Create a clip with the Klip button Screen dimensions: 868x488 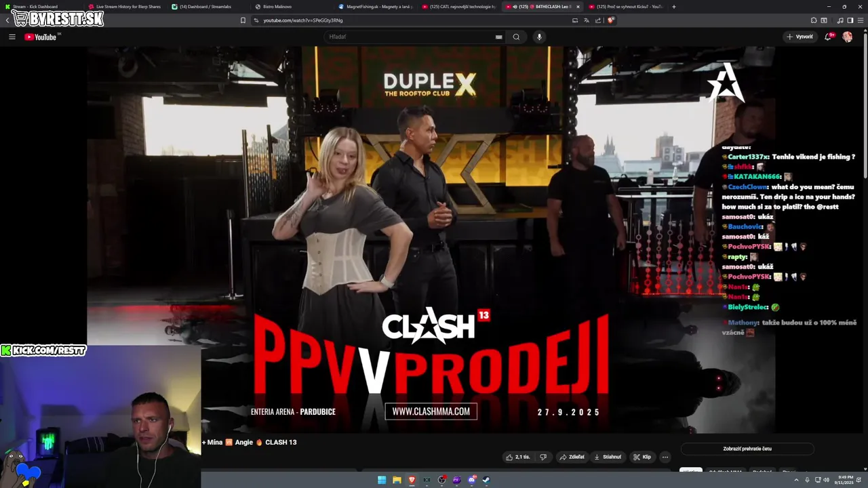pyautogui.click(x=642, y=457)
